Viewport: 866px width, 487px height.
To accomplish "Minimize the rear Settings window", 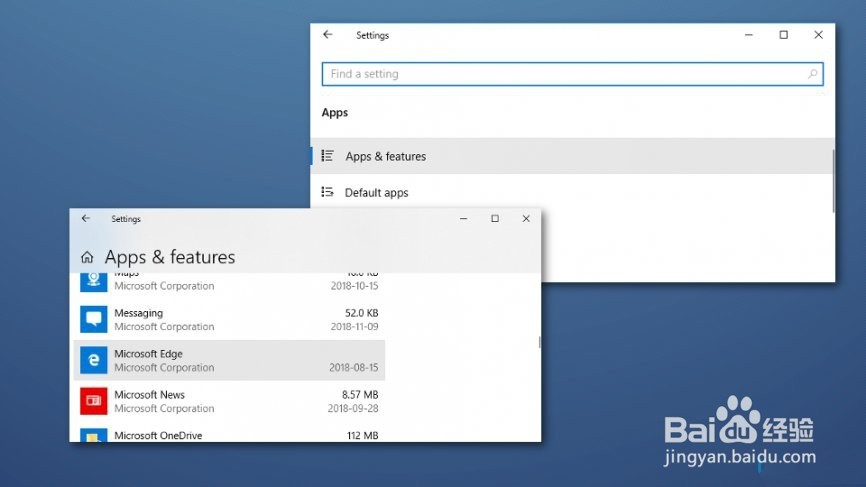I will (749, 35).
